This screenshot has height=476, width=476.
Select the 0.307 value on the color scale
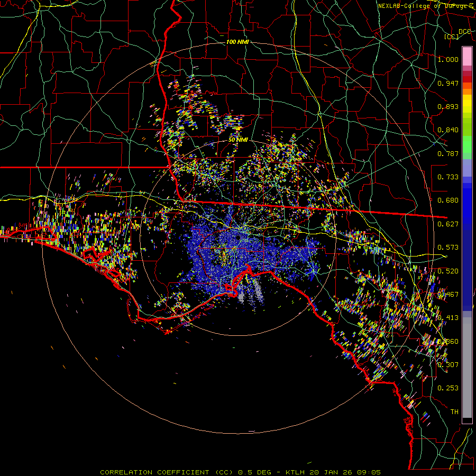(448, 365)
